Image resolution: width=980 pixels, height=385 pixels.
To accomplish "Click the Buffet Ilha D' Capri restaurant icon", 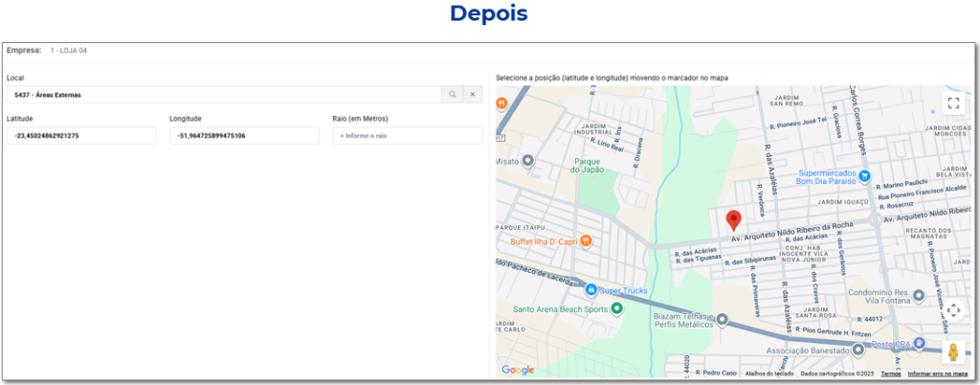I will [x=586, y=240].
